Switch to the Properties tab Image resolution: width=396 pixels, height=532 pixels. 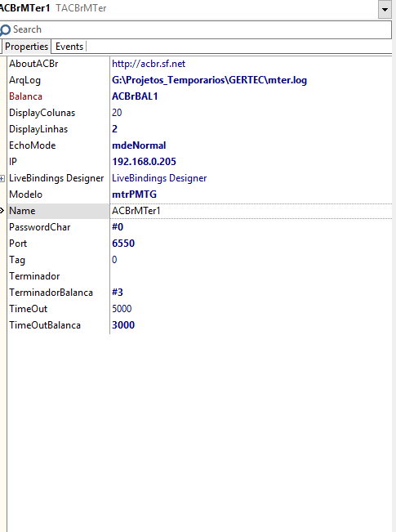click(26, 47)
